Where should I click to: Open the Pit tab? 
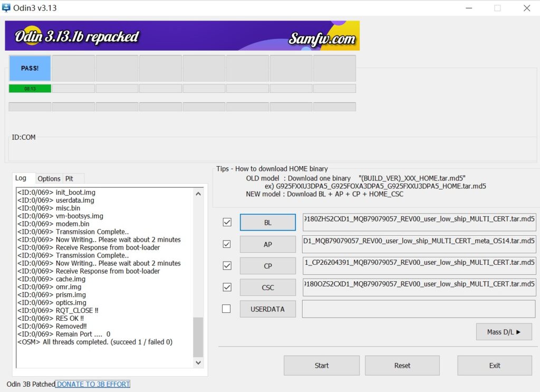coord(69,178)
